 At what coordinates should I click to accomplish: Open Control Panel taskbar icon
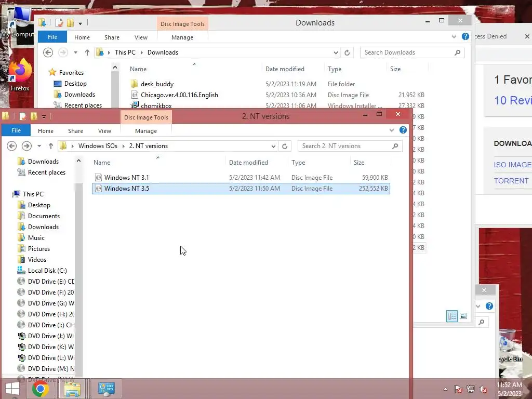[106, 389]
